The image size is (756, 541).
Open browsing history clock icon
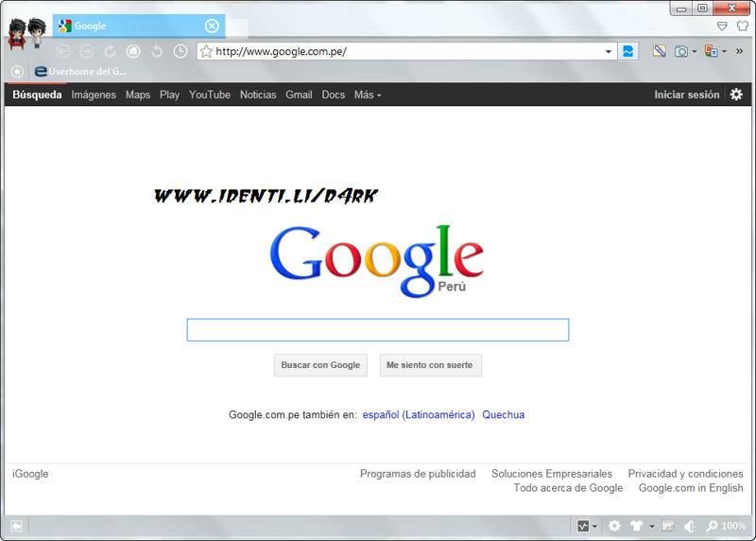(x=180, y=52)
